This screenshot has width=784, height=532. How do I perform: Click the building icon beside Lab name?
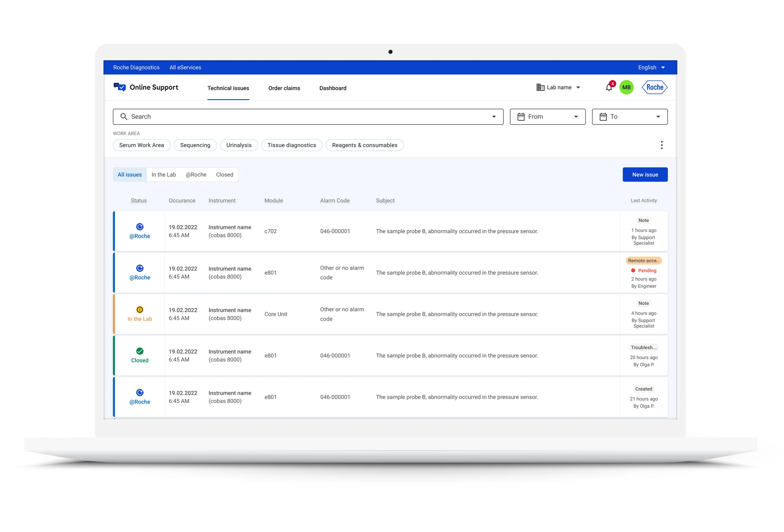coord(540,87)
